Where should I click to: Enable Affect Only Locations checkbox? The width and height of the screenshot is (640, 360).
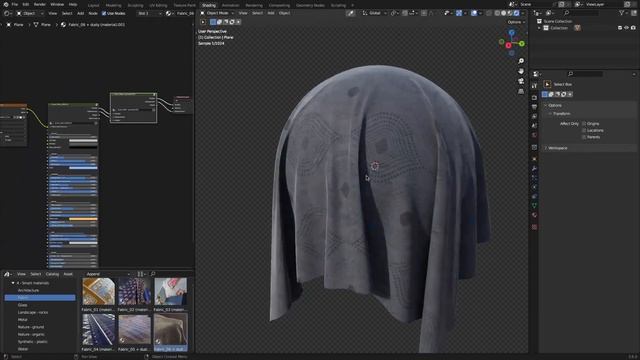tap(584, 131)
